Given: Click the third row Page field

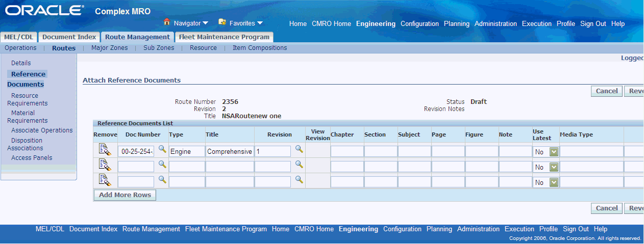Looking at the screenshot, I should click(448, 182).
